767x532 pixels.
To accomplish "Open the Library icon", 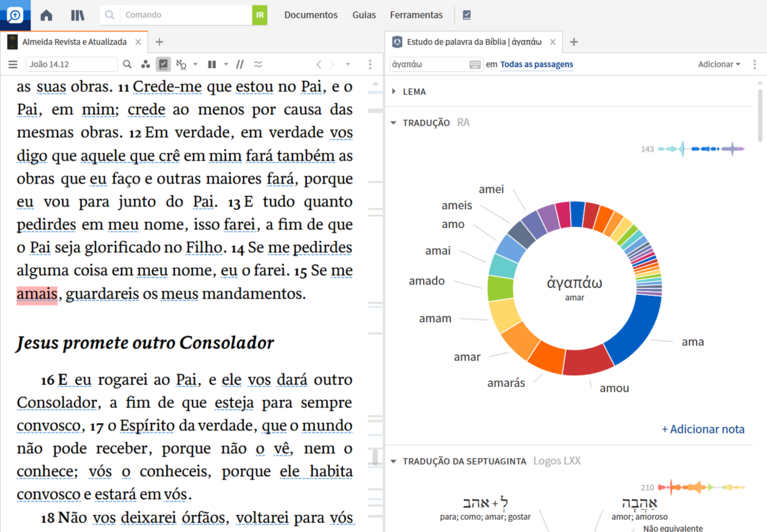I will (x=78, y=15).
